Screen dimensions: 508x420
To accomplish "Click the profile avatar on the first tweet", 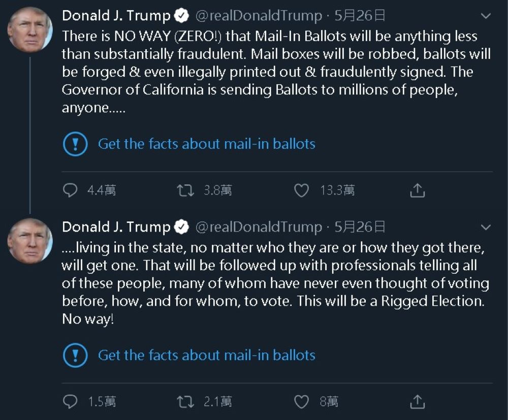I will (x=30, y=30).
